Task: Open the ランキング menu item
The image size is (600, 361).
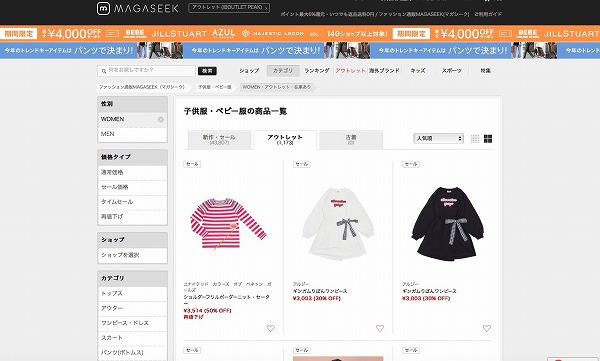Action: (x=317, y=70)
